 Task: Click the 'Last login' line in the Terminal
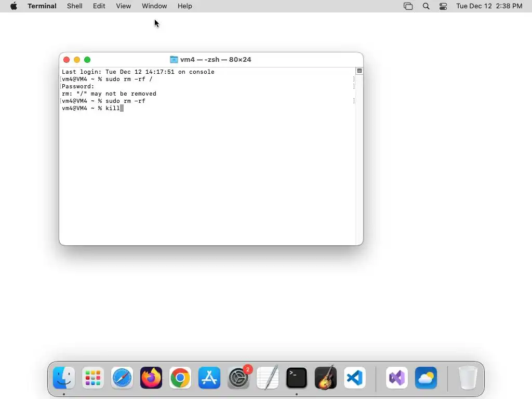(138, 72)
